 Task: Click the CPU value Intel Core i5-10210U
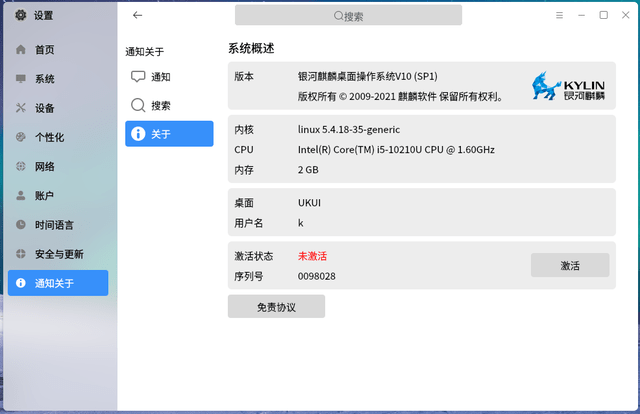396,150
